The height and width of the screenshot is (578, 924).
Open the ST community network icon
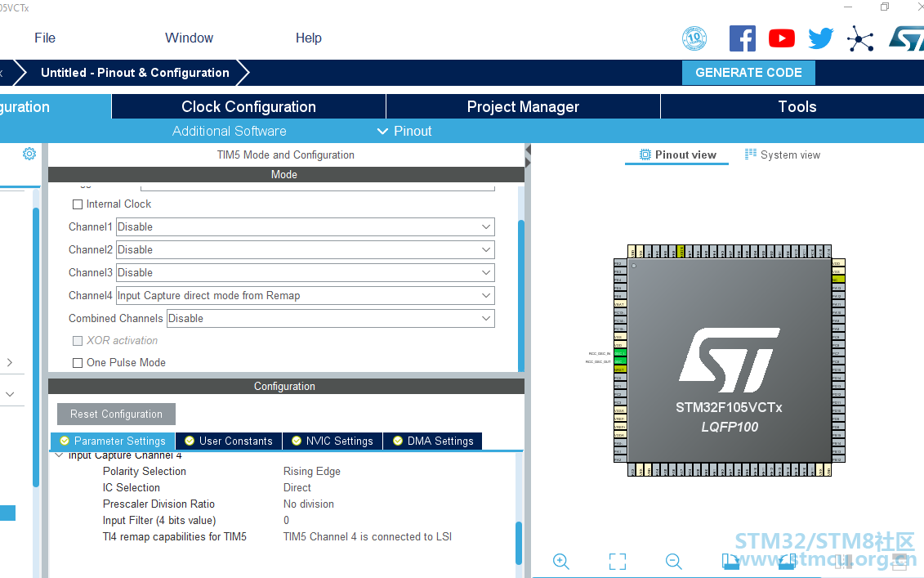tap(860, 39)
